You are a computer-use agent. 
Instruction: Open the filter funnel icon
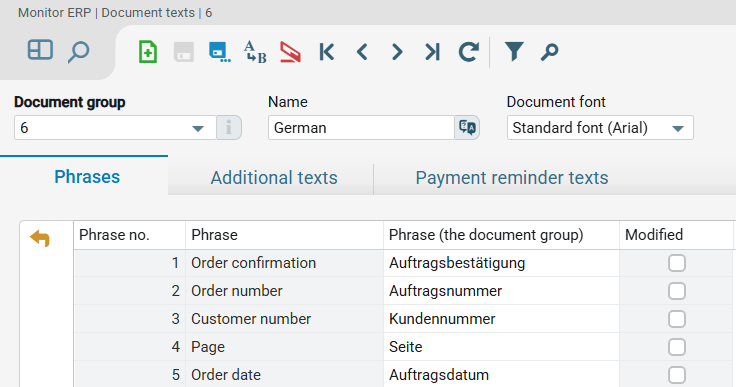pyautogui.click(x=514, y=51)
